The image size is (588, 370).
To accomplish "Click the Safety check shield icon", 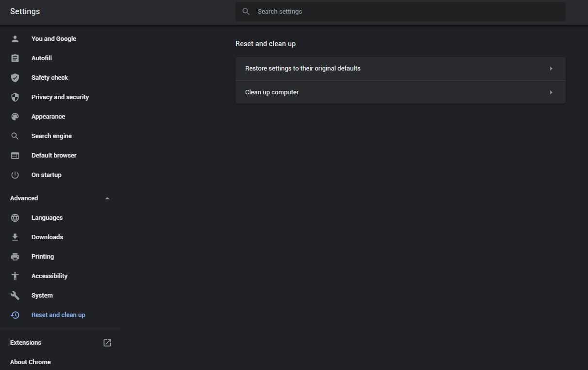I will coord(15,78).
